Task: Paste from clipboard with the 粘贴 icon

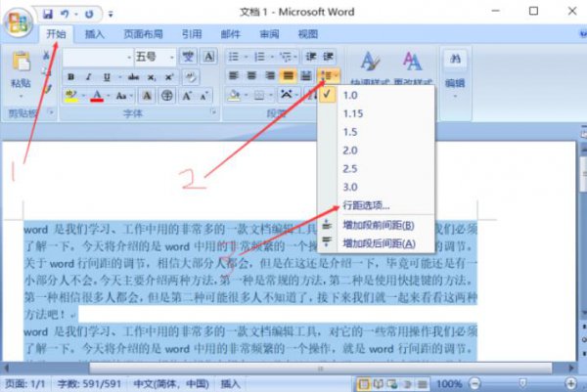Action: pos(22,62)
